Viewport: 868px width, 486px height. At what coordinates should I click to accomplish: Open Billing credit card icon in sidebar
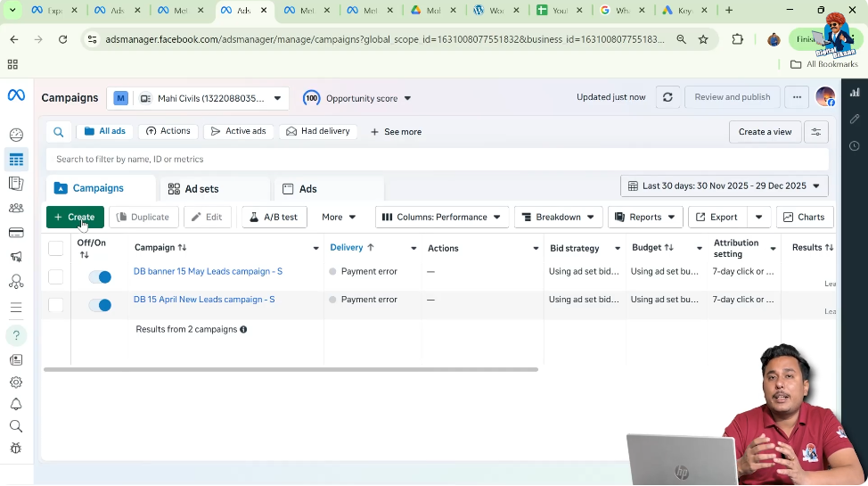(x=16, y=233)
